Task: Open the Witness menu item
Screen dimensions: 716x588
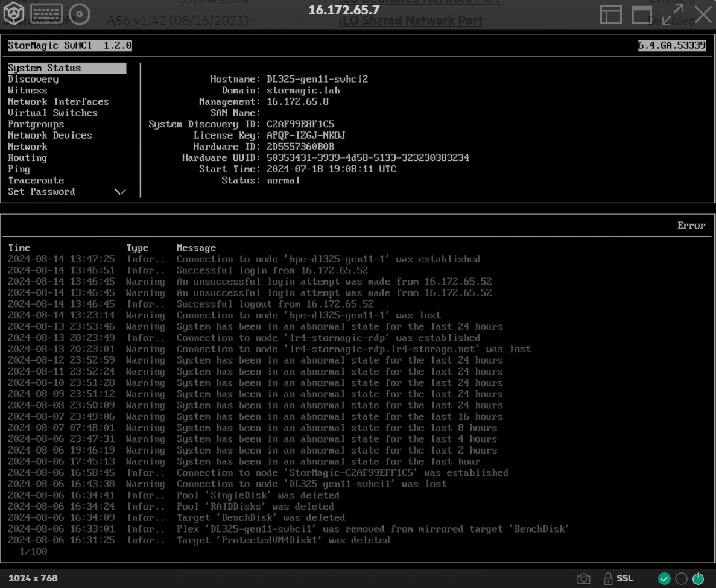Action: [27, 90]
